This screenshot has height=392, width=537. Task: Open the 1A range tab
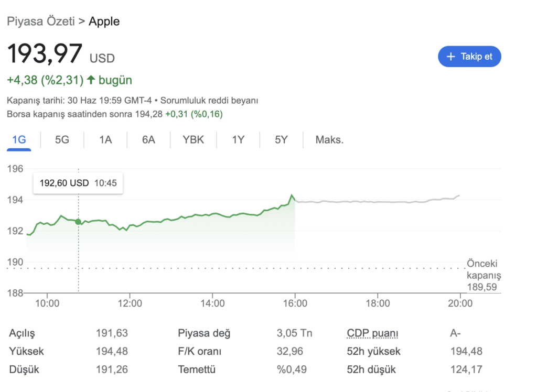[105, 140]
